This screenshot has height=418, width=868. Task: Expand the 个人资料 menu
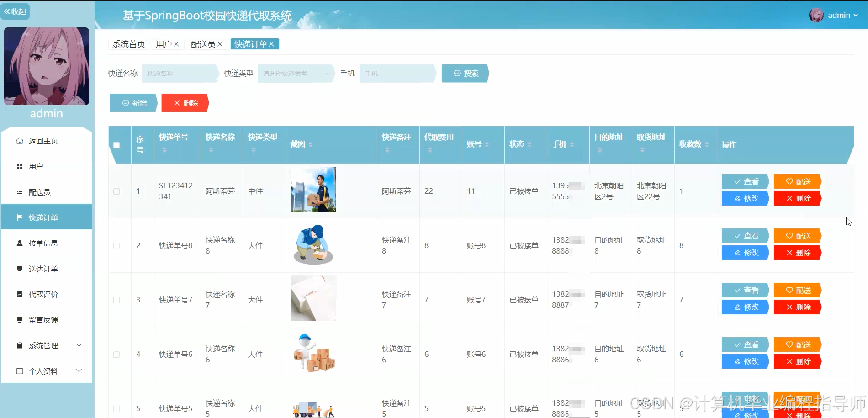pyautogui.click(x=44, y=370)
